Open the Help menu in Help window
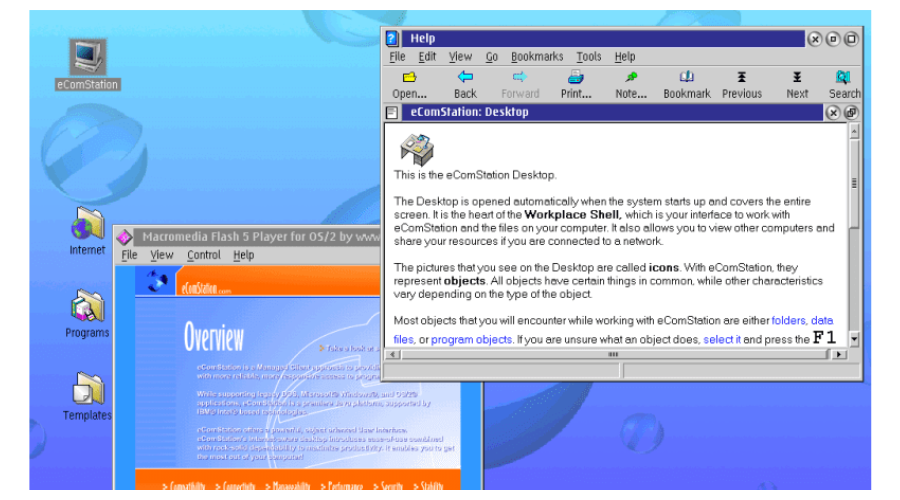 pos(625,57)
